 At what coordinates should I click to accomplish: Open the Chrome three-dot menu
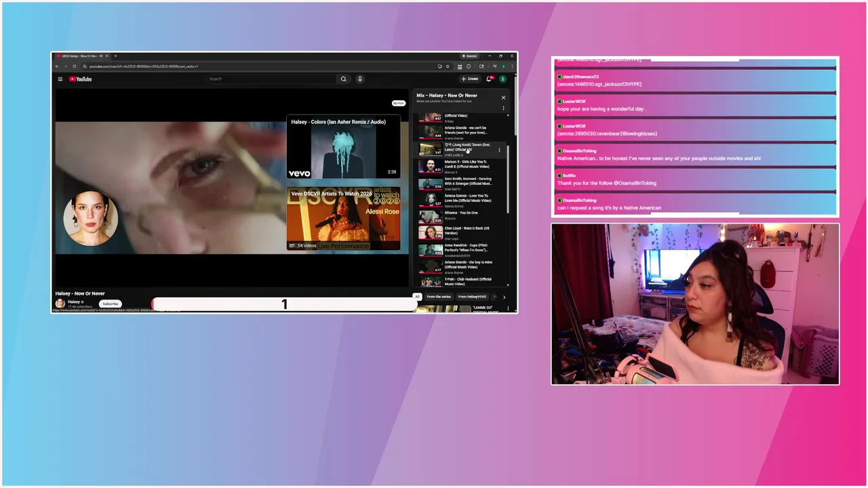[x=513, y=66]
